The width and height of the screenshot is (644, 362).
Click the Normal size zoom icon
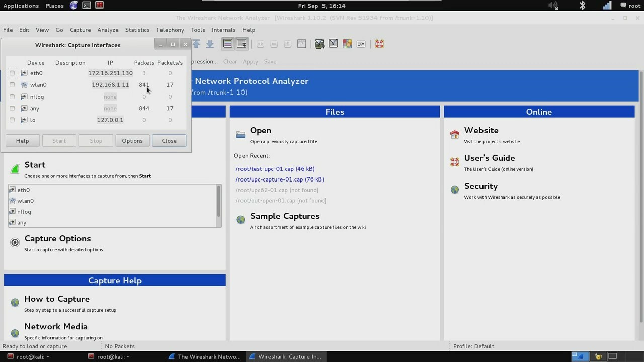click(288, 44)
